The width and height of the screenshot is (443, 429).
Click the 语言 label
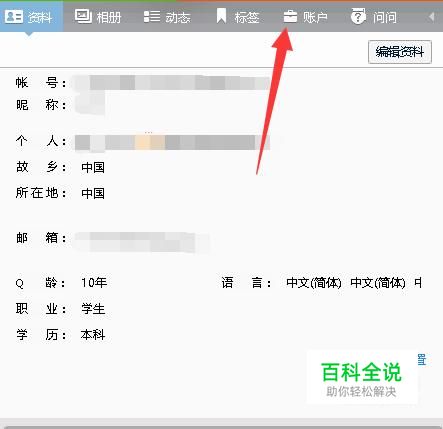[246, 283]
